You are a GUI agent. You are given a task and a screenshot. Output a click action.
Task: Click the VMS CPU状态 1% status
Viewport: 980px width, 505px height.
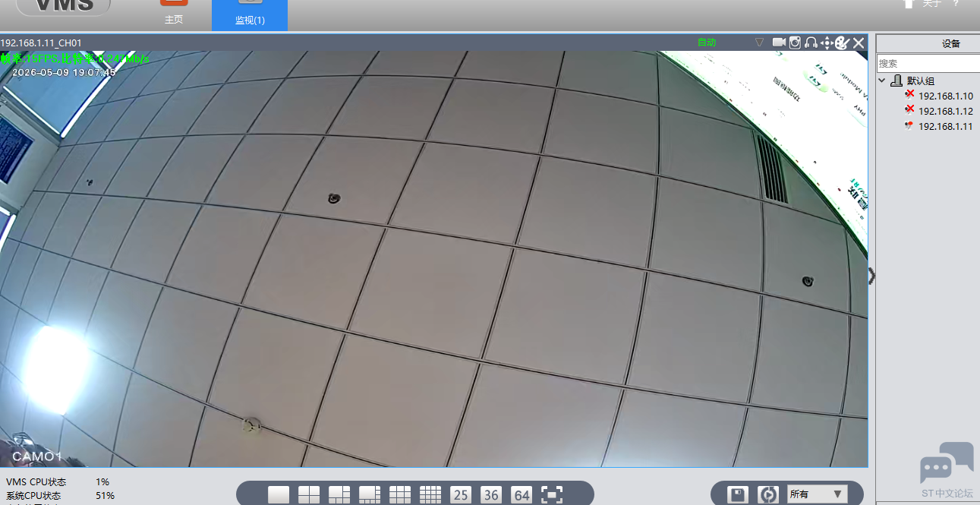58,482
